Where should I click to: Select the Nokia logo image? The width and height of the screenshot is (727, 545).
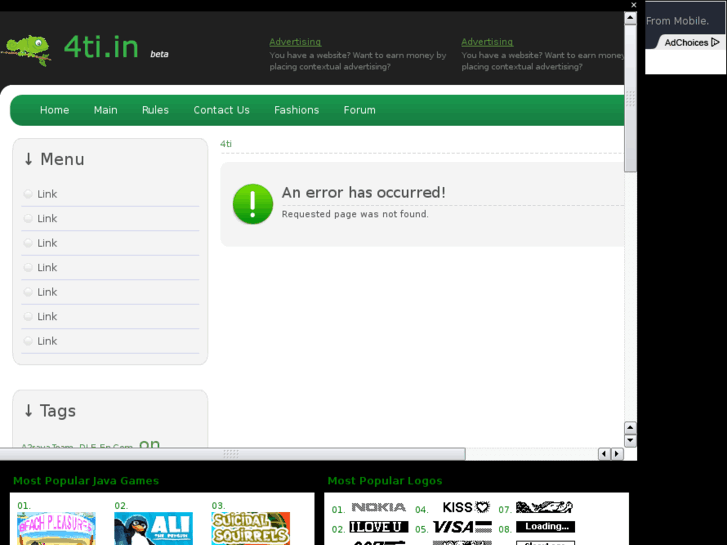coord(378,507)
